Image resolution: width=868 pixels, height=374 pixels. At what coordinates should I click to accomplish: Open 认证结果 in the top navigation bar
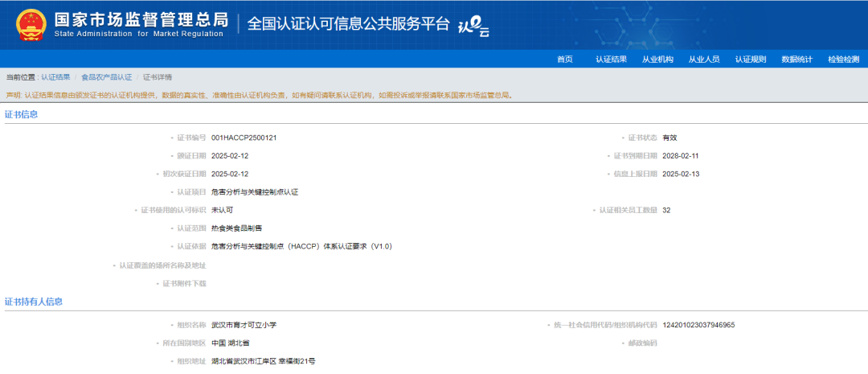(611, 60)
